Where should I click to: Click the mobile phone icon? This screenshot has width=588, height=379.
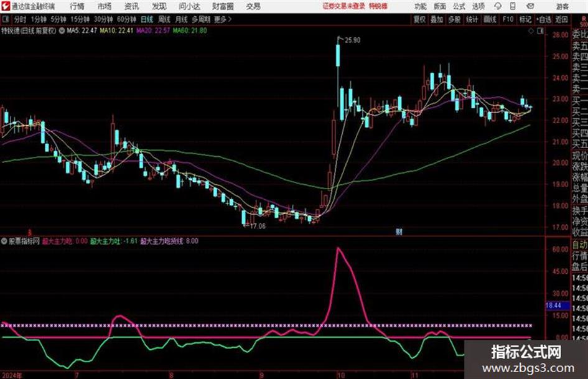coord(513,6)
